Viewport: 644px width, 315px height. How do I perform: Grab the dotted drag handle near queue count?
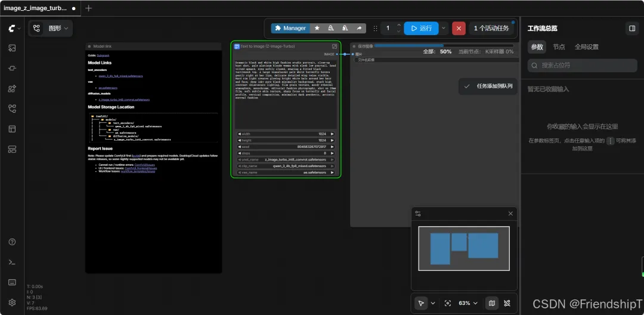tap(375, 28)
